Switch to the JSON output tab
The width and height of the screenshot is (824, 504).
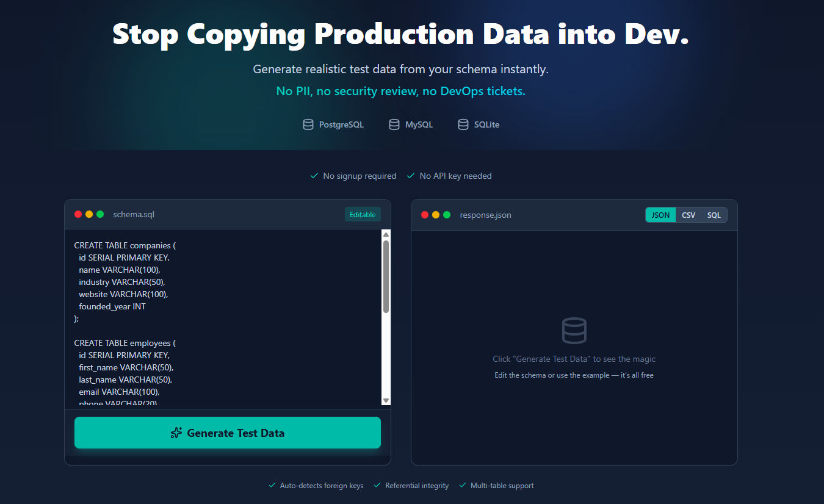coord(660,215)
